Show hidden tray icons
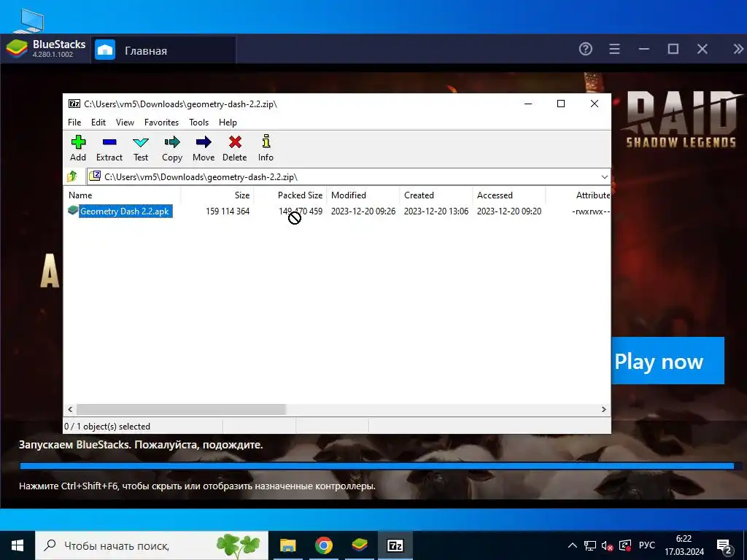747x560 pixels. (x=573, y=545)
